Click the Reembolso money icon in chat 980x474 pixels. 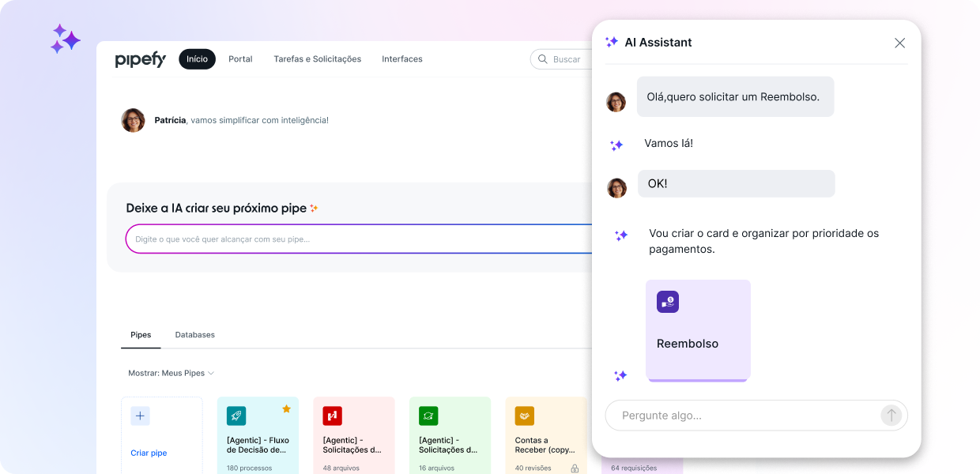(x=668, y=302)
